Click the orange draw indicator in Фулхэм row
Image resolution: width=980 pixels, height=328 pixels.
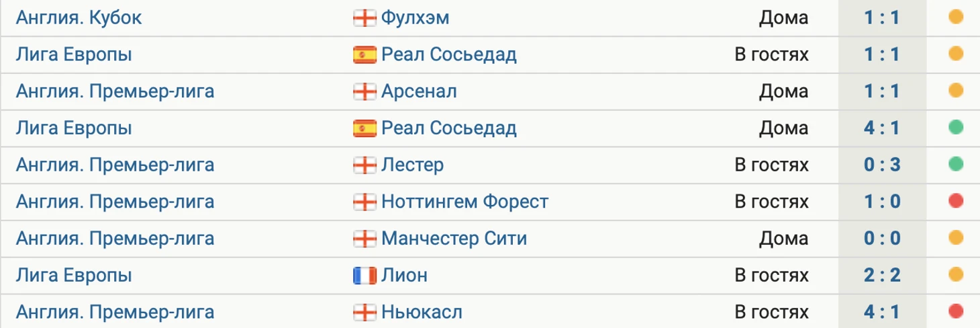click(x=957, y=17)
